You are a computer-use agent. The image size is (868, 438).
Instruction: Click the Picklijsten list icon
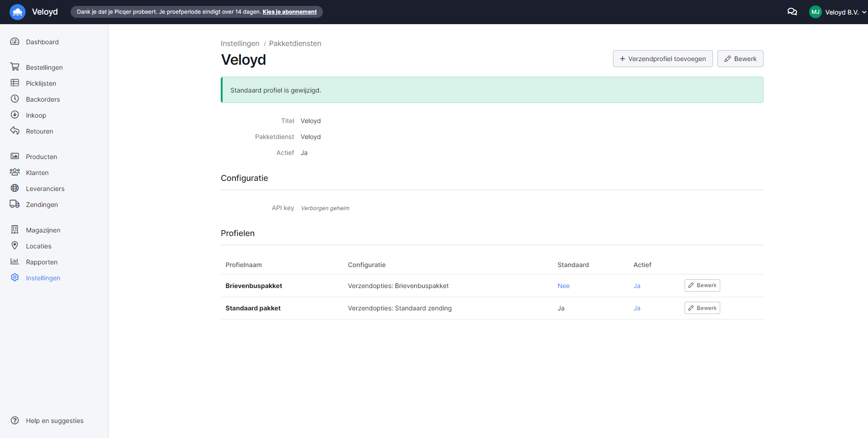tap(15, 83)
